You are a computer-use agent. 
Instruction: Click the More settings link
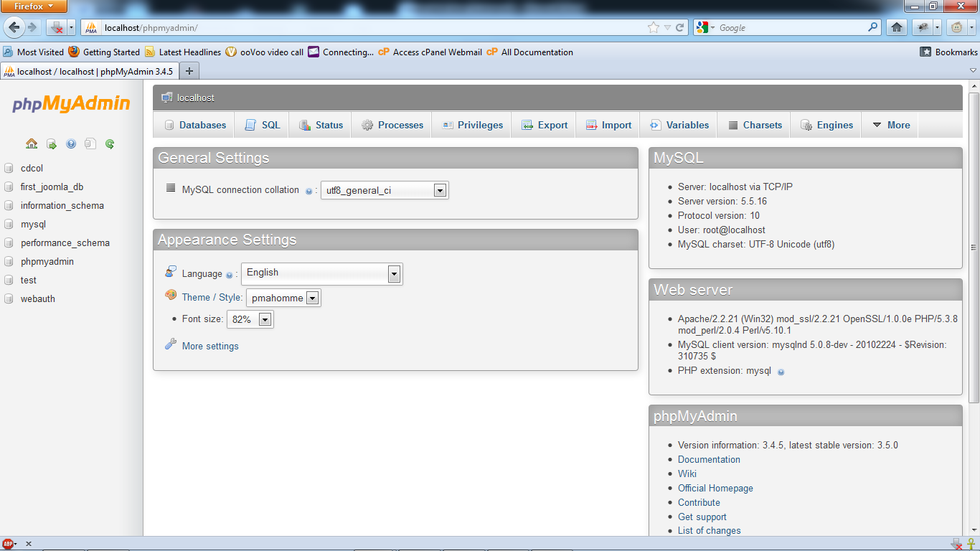click(209, 346)
